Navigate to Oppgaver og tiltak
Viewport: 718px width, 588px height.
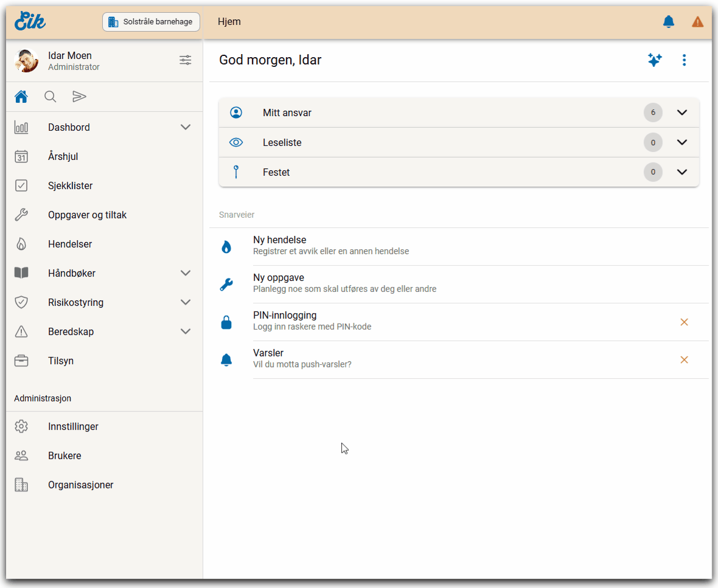[x=87, y=215]
